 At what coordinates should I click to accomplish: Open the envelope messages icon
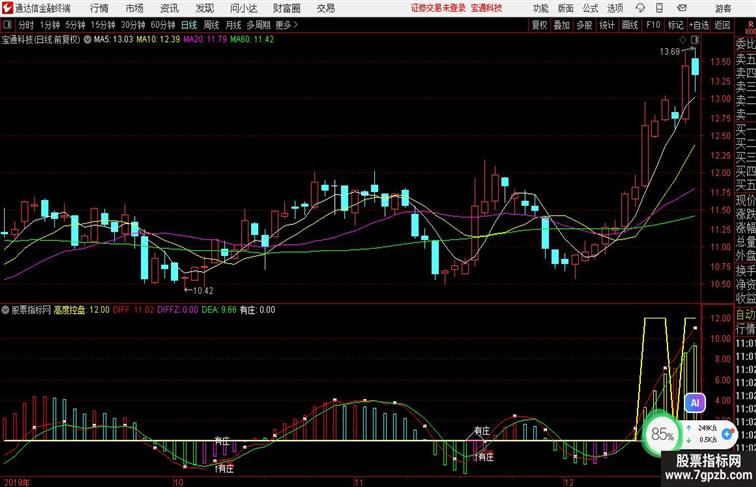[x=681, y=8]
